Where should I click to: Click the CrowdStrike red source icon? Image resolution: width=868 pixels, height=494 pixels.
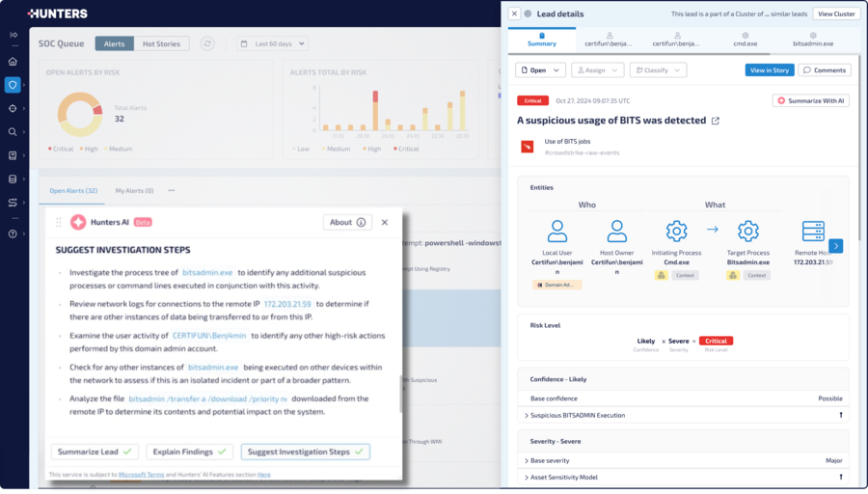coord(527,147)
